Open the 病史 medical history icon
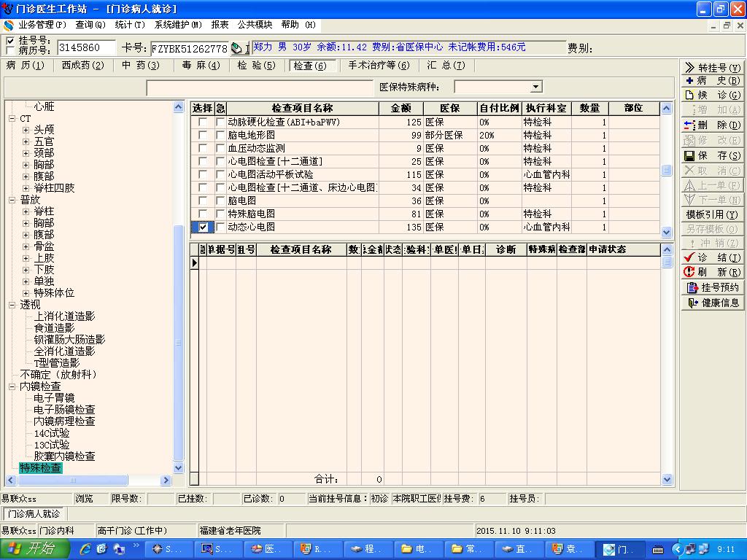The image size is (747, 560). tap(689, 81)
